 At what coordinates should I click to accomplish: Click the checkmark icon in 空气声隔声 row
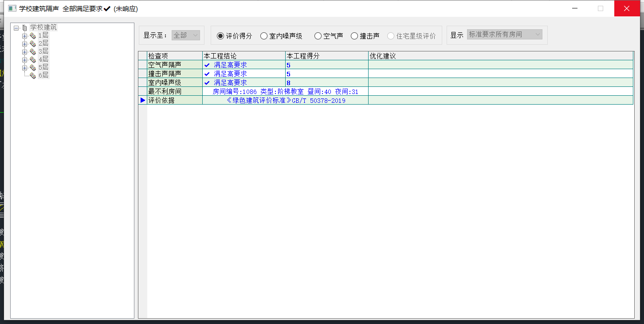pos(207,65)
